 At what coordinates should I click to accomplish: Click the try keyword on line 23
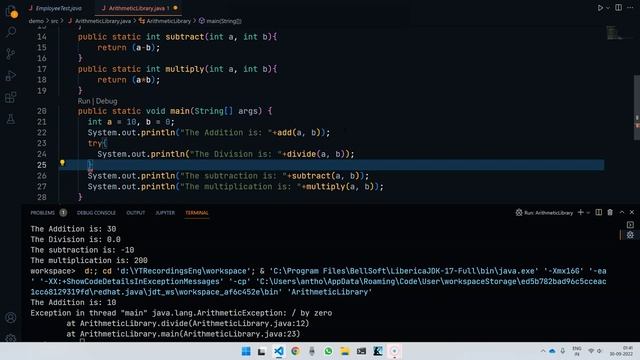point(95,143)
